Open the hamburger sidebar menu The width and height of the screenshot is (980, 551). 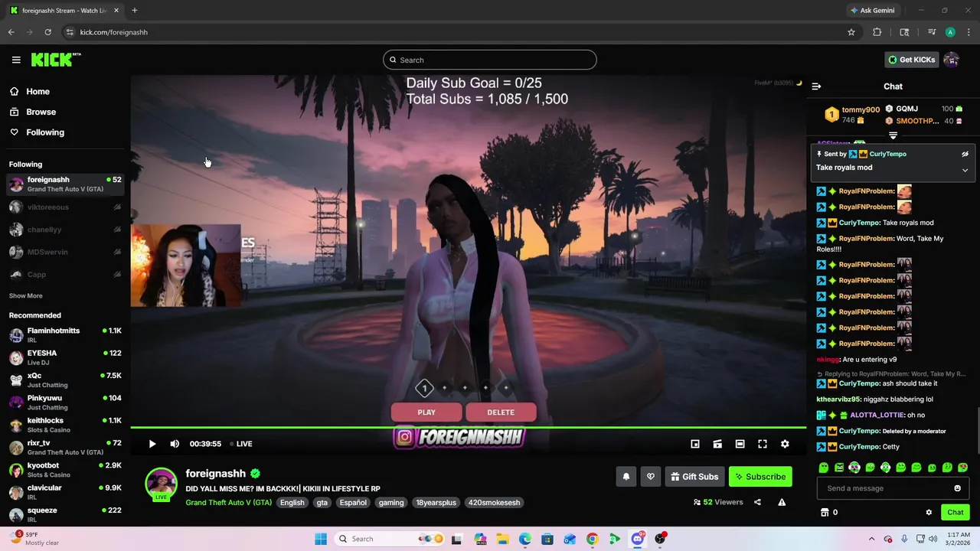[16, 60]
